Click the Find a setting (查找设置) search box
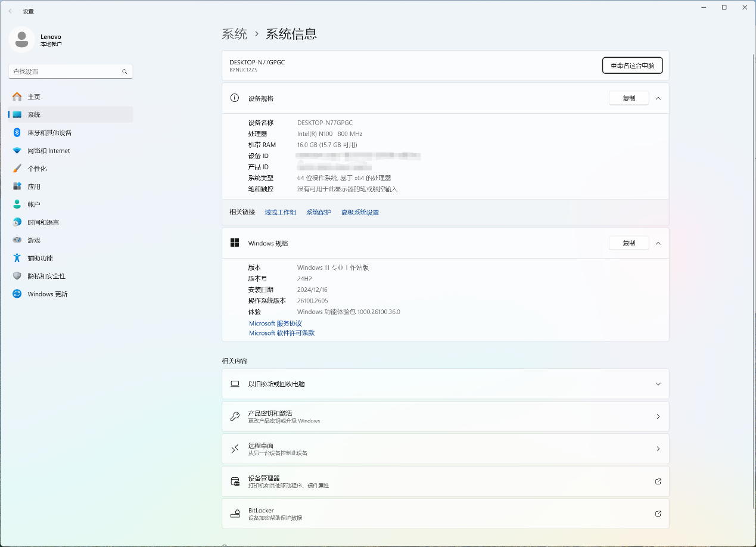756x547 pixels. (66, 72)
